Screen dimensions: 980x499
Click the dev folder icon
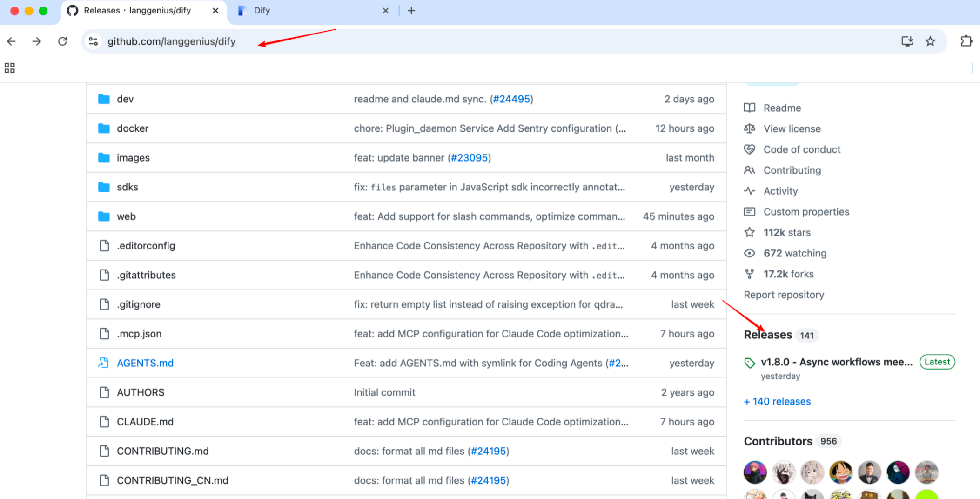(x=104, y=99)
